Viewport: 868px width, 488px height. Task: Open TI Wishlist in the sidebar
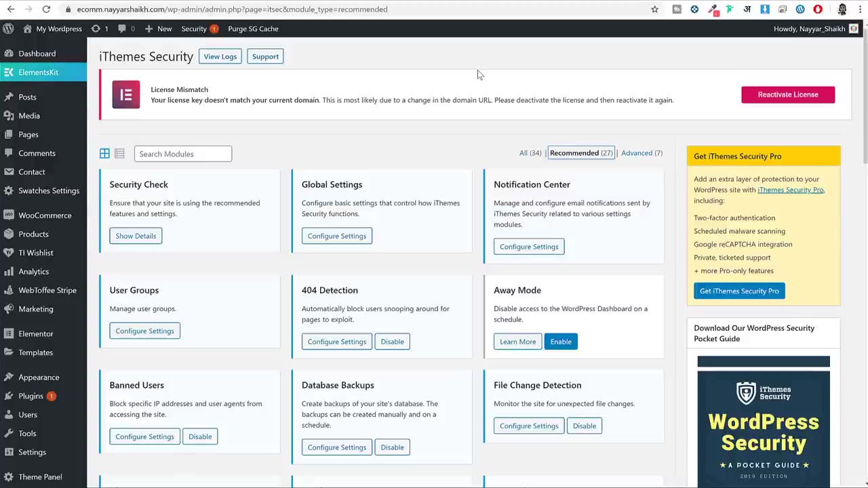(43, 253)
